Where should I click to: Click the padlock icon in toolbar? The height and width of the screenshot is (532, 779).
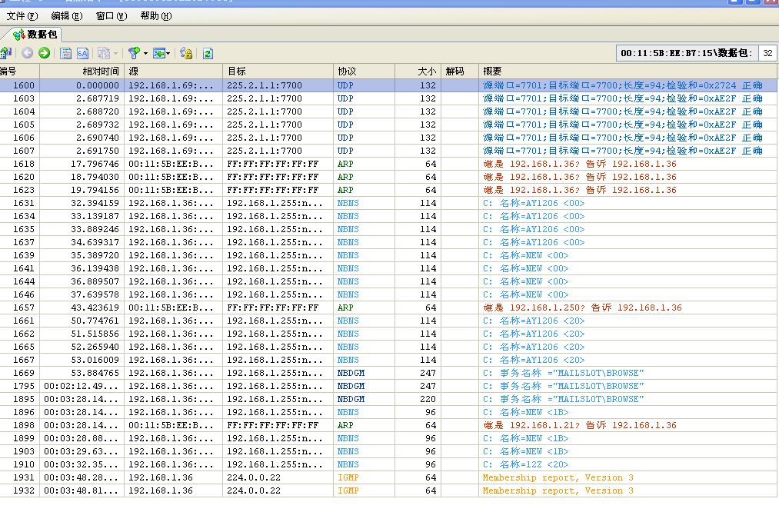click(185, 53)
